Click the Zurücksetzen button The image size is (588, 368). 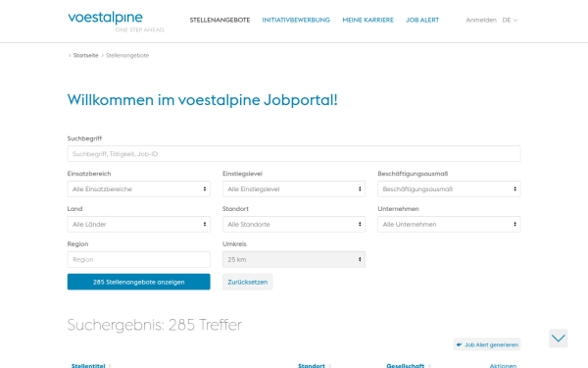point(248,282)
